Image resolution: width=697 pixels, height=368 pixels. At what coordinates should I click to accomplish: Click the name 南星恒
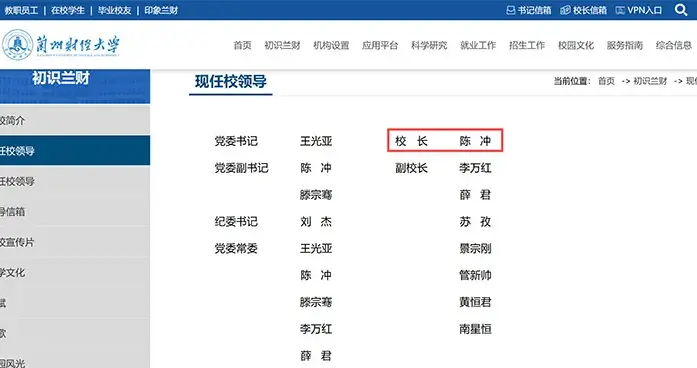[x=475, y=329]
